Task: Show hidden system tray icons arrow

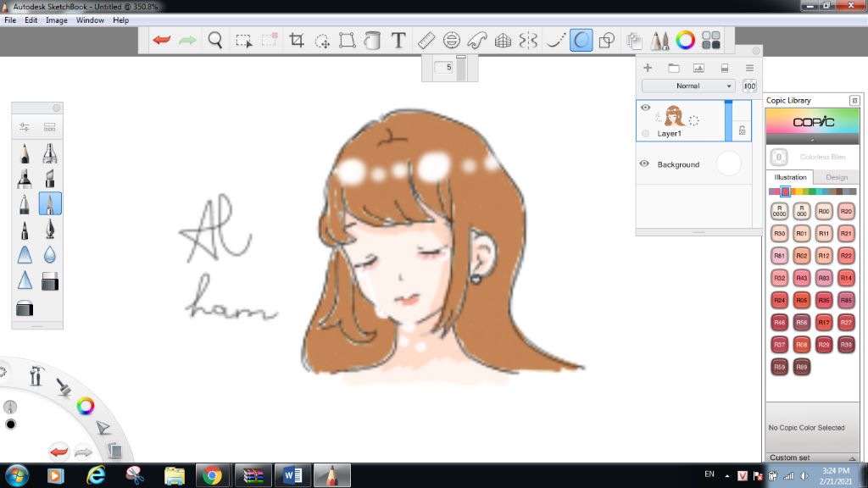Action: pyautogui.click(x=726, y=476)
